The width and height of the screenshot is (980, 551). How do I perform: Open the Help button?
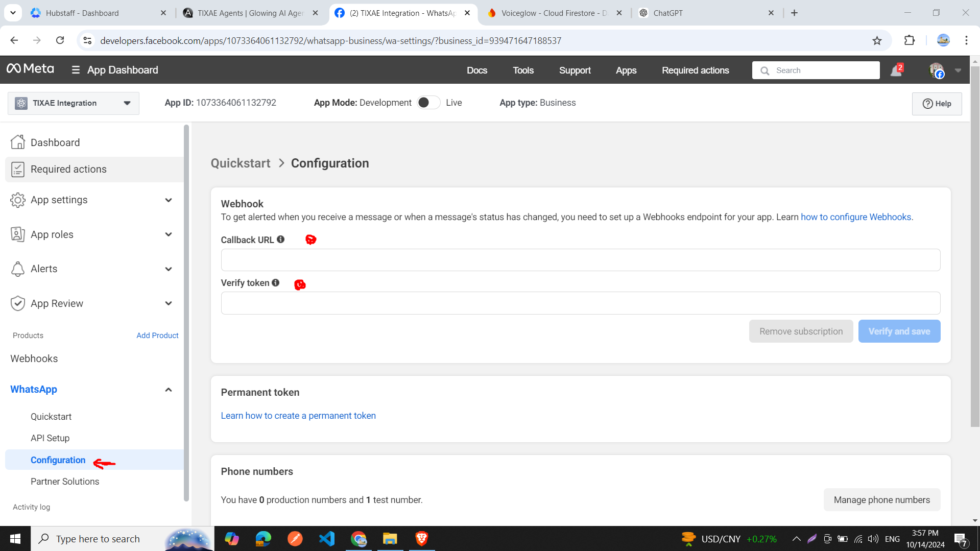coord(937,104)
